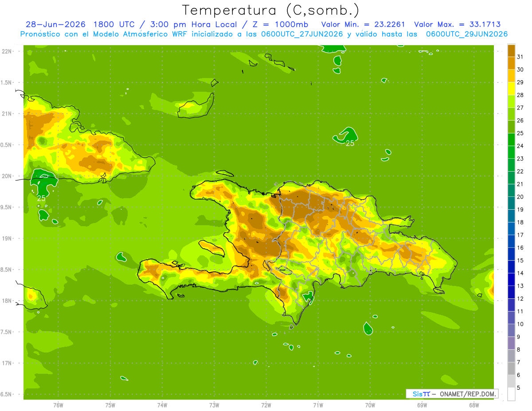532x411 pixels.
Task: Click the legend value "27"
Action: tap(520, 108)
